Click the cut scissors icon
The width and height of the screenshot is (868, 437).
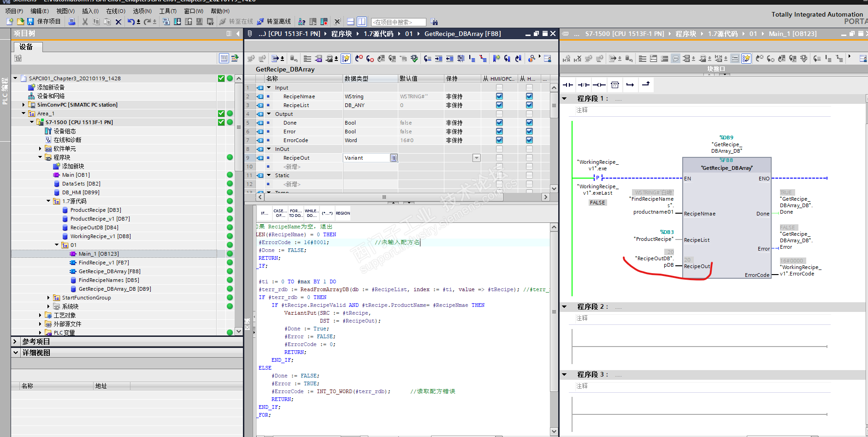(85, 22)
